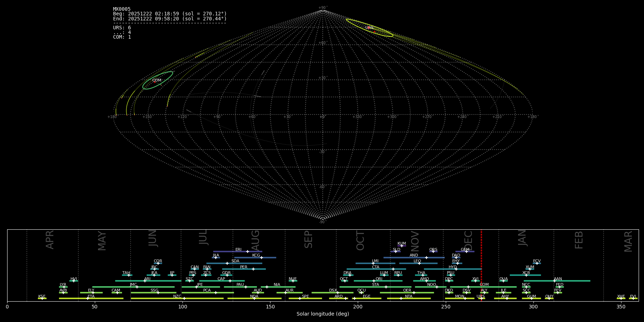Click the NZC shower peak marker

coord(184,298)
